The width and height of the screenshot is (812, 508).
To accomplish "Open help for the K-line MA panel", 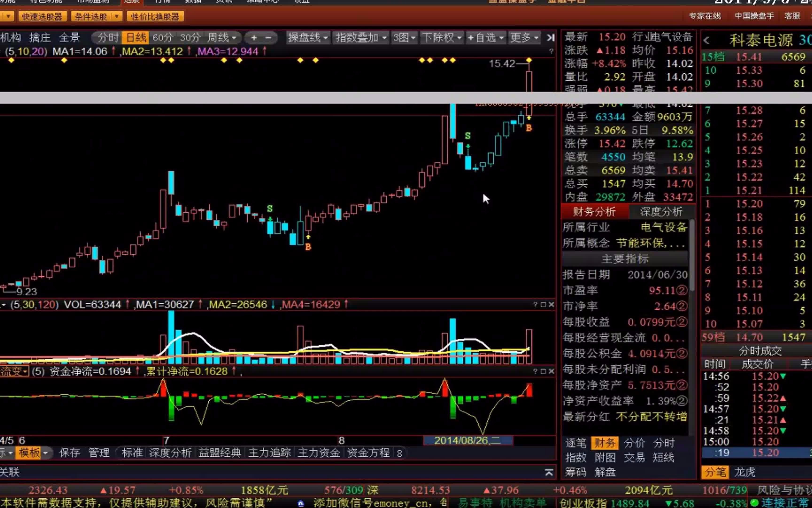I will coord(551,51).
